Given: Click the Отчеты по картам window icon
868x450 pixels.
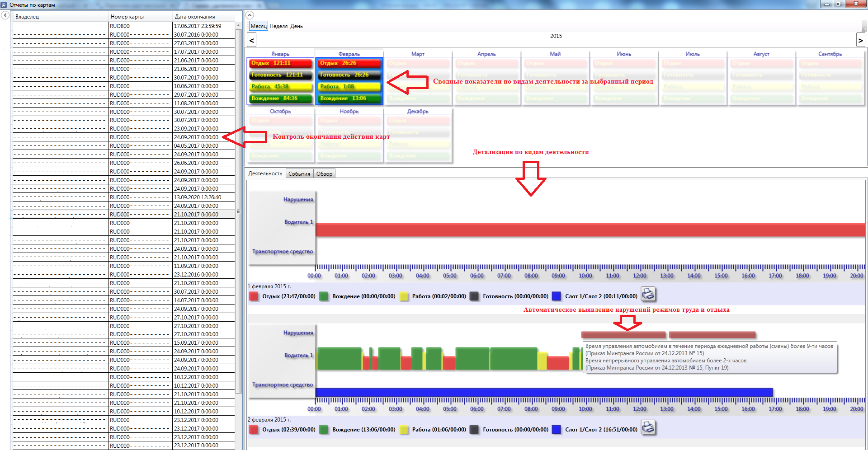Looking at the screenshot, I should coord(4,5).
